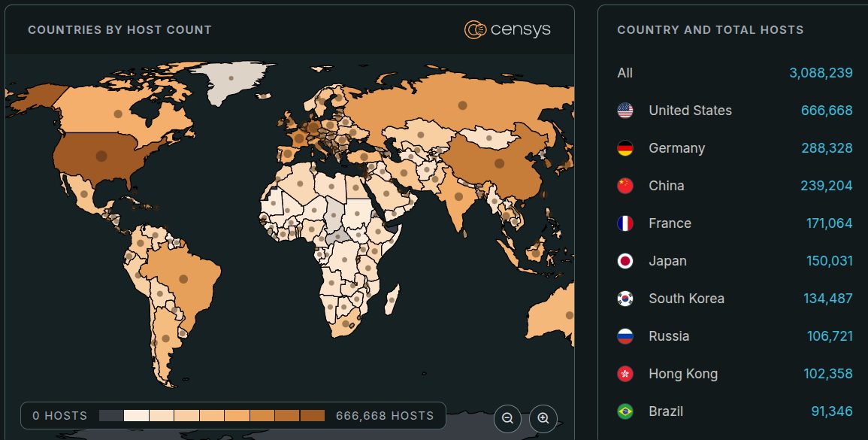Click India on the map
Screen dimensions: 868x440
458,196
